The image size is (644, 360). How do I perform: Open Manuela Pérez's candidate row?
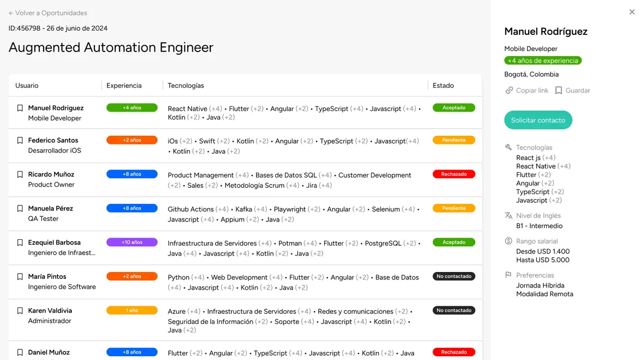[x=50, y=208]
